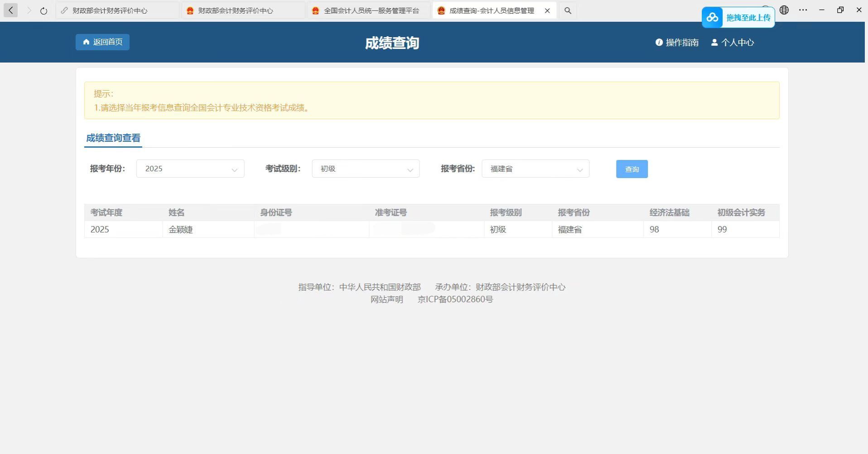This screenshot has width=868, height=454.
Task: Expand the 考试级别 dropdown showing 初级
Action: (366, 169)
